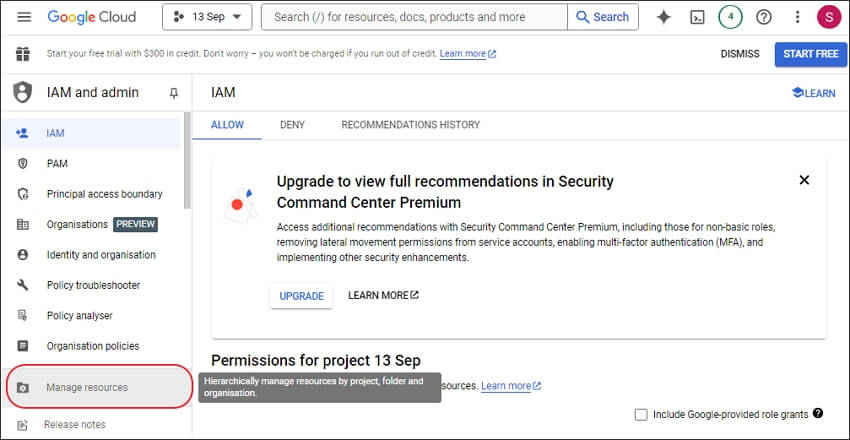
Task: Pin the IAM and admin panel
Action: coord(173,93)
